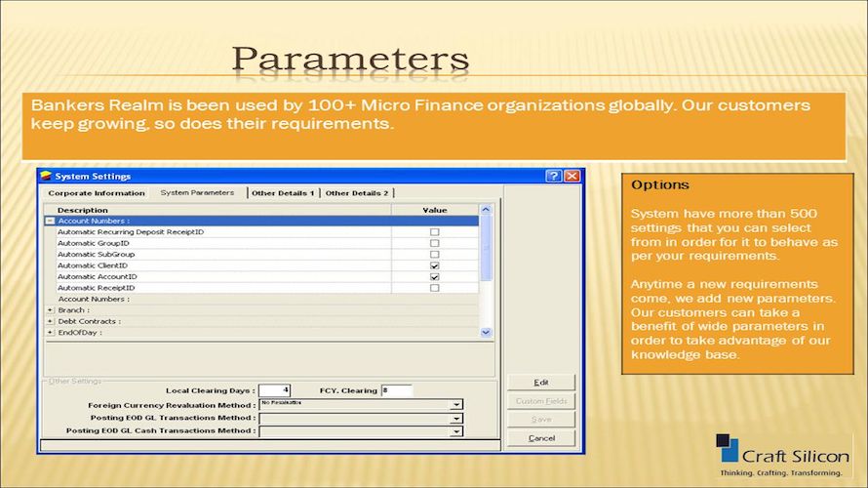Viewport: 868px width, 488px height.
Task: Select the Value column header
Action: click(435, 210)
